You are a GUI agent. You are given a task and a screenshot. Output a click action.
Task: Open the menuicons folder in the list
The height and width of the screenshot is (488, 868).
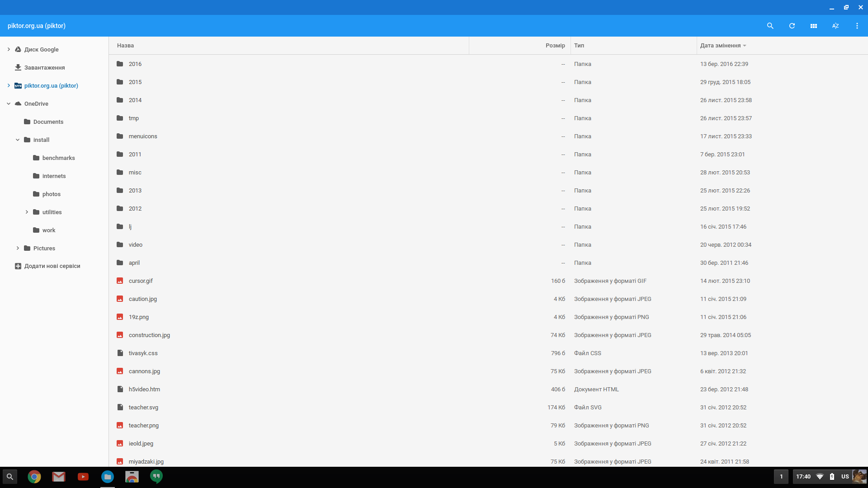pyautogui.click(x=143, y=136)
